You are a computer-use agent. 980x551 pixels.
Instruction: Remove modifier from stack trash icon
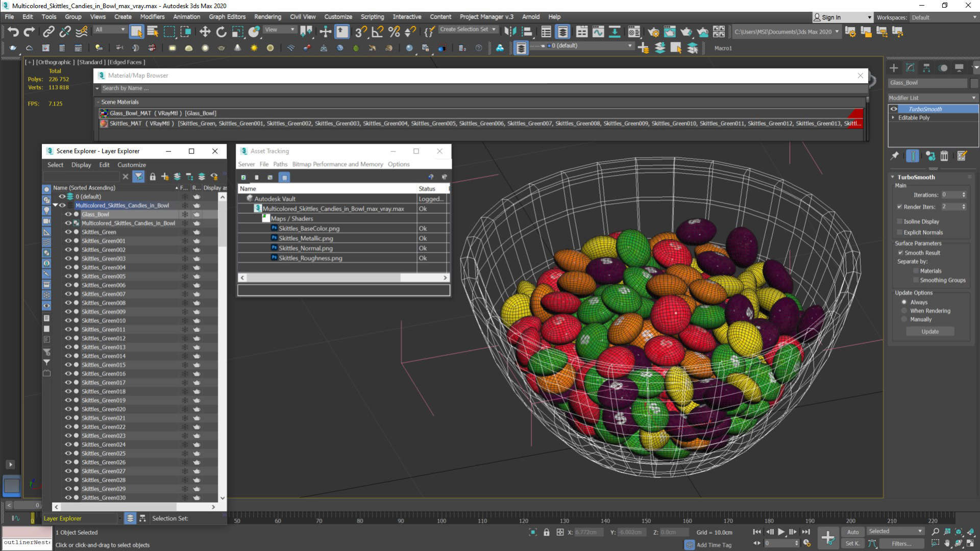click(944, 156)
